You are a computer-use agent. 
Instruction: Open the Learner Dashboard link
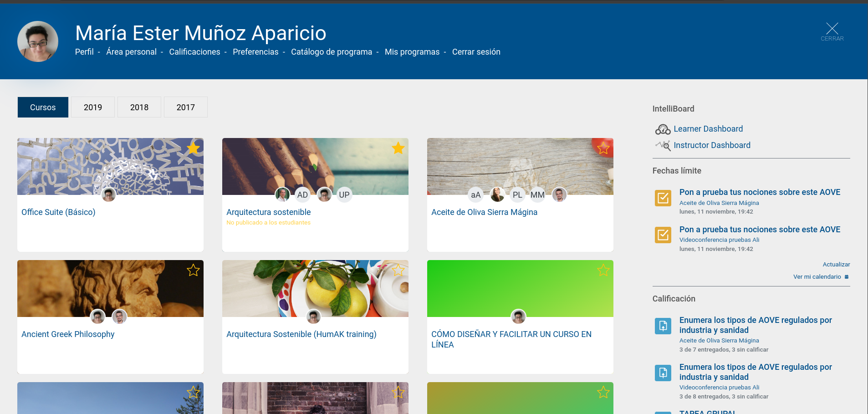[x=708, y=129]
